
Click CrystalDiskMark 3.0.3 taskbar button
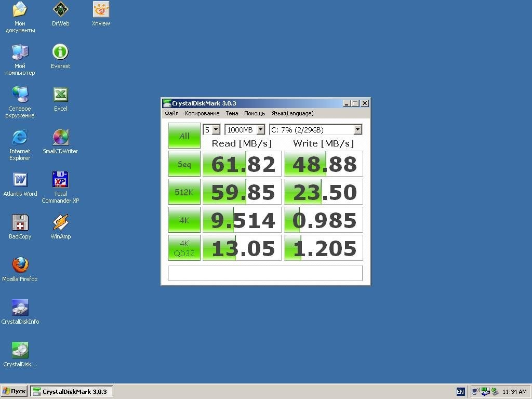72,392
